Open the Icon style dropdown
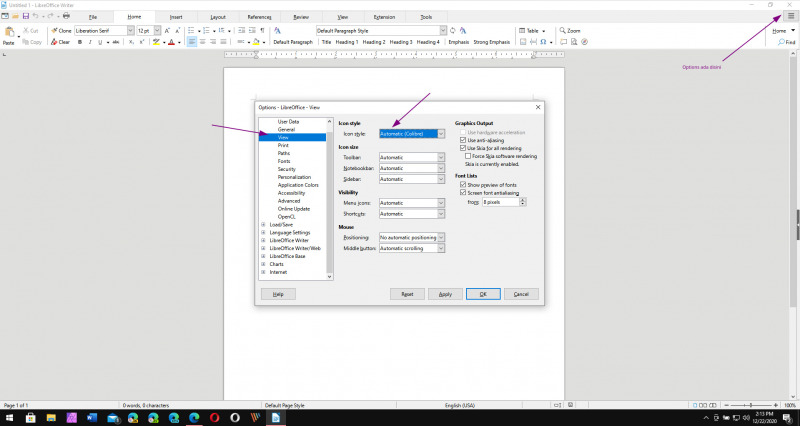 click(x=412, y=134)
